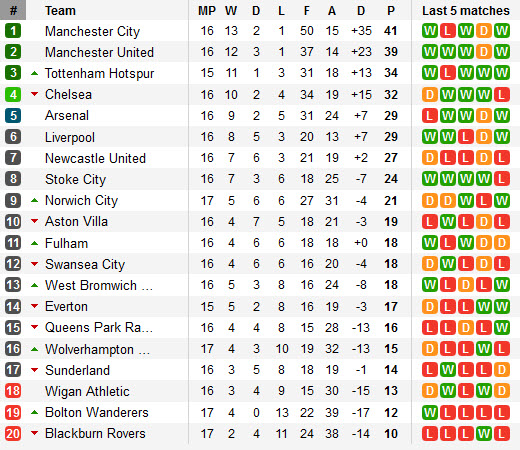
Task: Click the green up arrow beside Tottenham Hotspur
Action: pos(34,73)
